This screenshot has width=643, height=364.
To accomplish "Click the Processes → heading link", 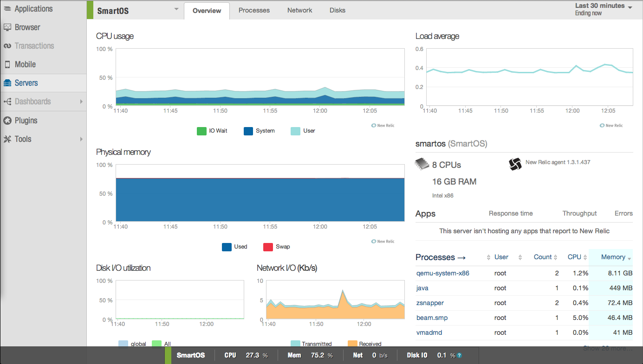I will 441,257.
